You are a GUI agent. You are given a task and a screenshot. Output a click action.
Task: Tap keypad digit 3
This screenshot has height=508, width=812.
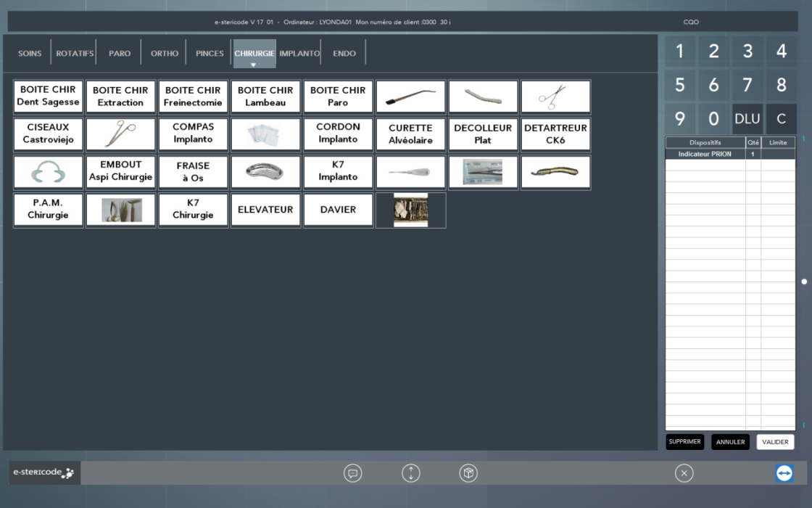(747, 51)
